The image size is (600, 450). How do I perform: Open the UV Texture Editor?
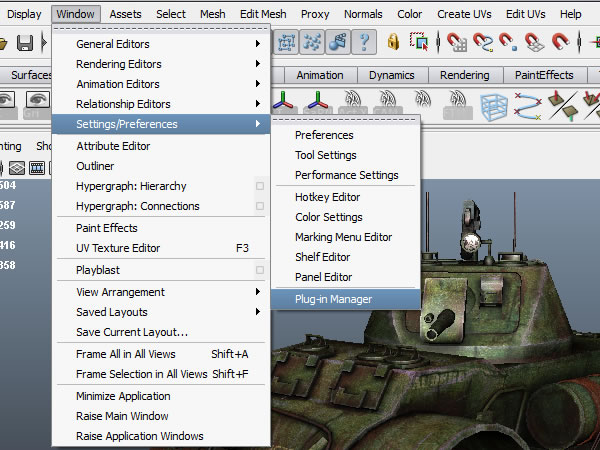click(161, 248)
